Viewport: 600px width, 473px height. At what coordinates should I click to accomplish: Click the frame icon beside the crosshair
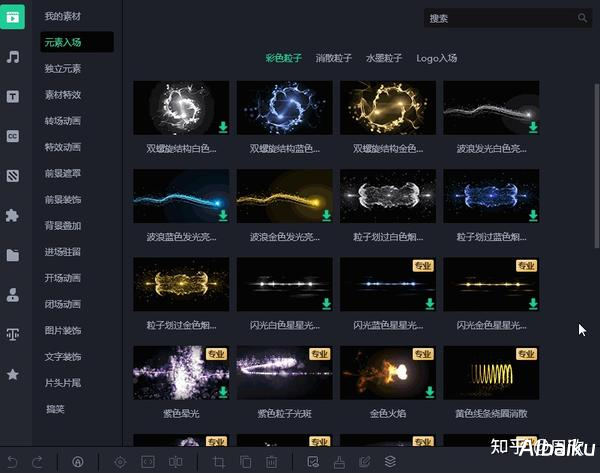[x=148, y=462]
